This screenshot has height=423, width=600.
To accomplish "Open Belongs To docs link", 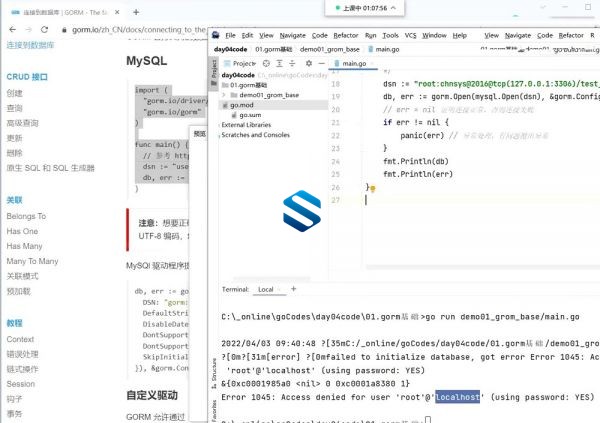I will (x=26, y=216).
